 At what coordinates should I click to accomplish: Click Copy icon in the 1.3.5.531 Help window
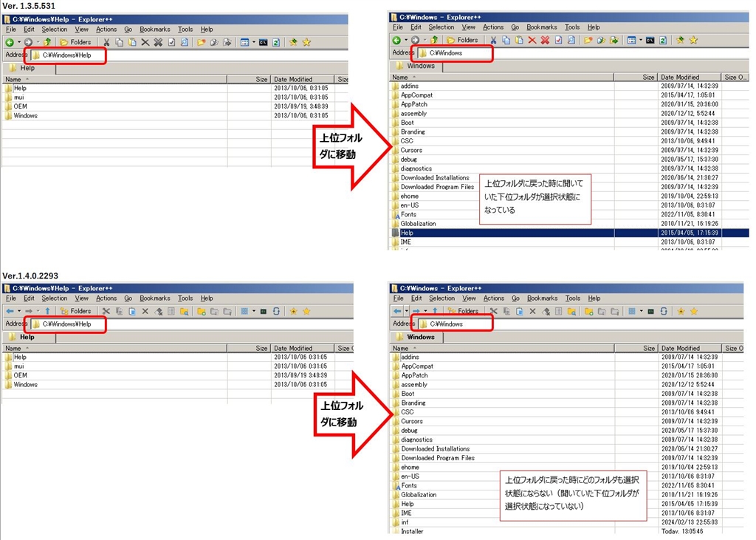[119, 42]
